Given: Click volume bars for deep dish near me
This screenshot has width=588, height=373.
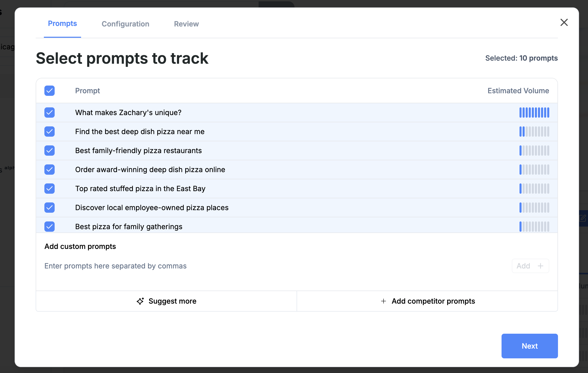Looking at the screenshot, I should coord(534,132).
